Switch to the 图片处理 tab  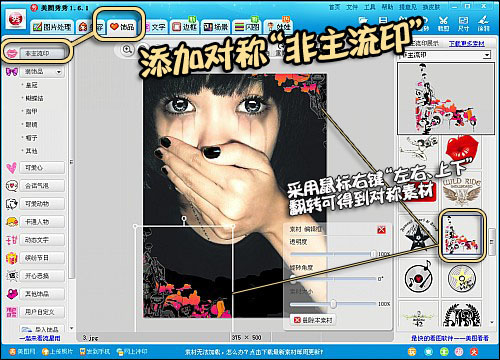pyautogui.click(x=52, y=27)
